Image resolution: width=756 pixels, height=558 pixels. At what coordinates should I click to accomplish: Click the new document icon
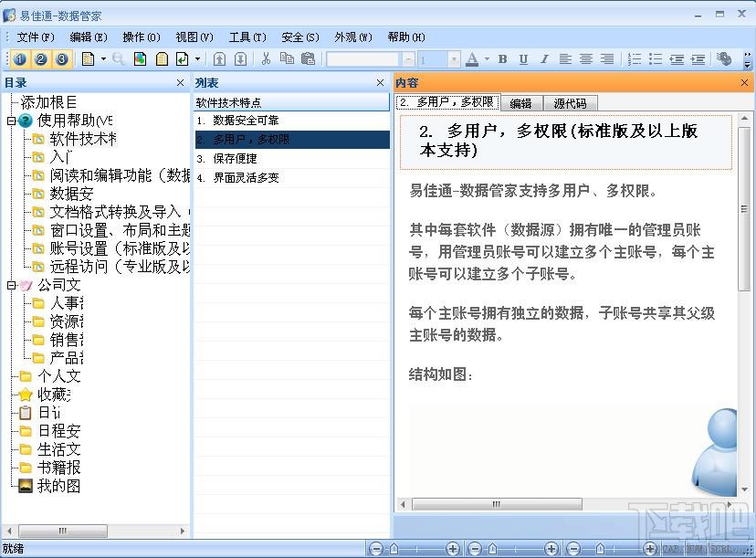88,59
